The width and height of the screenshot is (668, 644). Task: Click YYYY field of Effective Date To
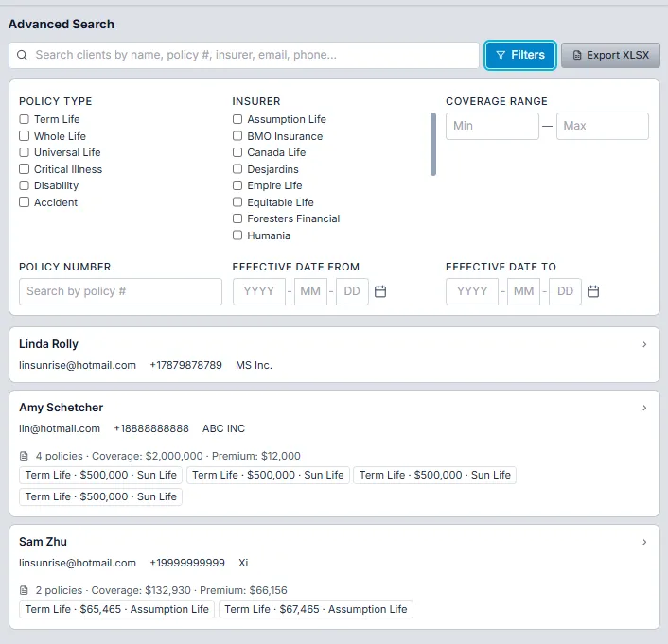point(472,292)
